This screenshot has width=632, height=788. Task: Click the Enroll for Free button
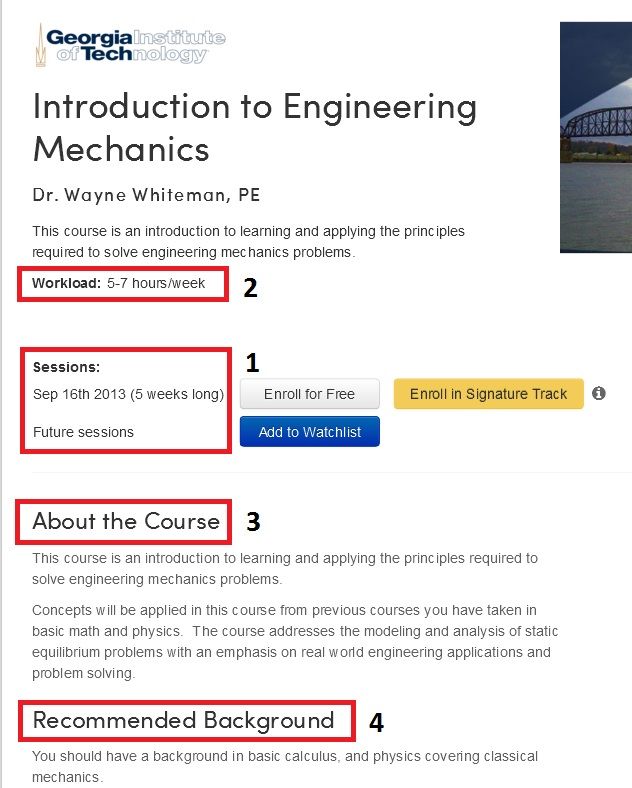(x=309, y=394)
